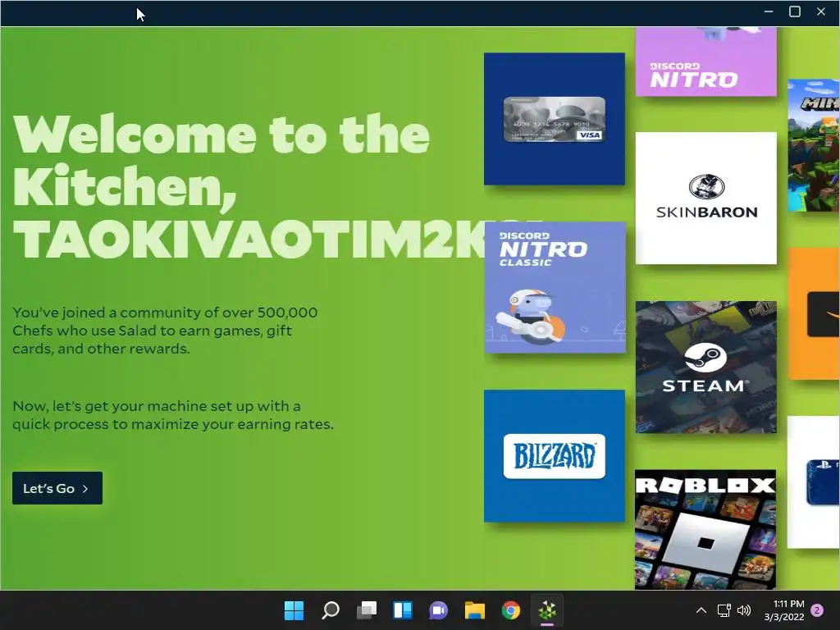Pick the Discord Nitro Classic reward tile

pyautogui.click(x=555, y=288)
